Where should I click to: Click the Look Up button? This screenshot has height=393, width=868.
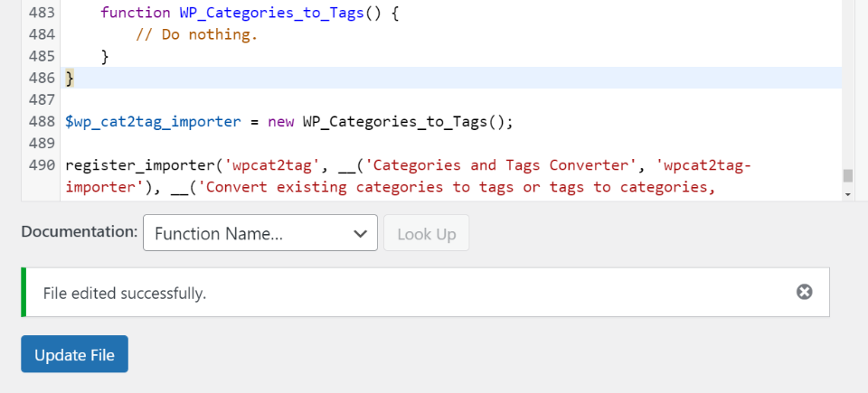[427, 233]
